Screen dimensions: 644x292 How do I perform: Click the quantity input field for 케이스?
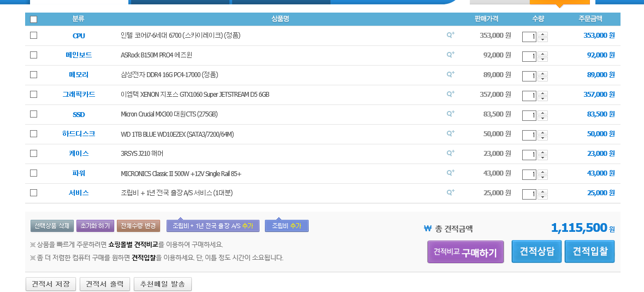(529, 155)
